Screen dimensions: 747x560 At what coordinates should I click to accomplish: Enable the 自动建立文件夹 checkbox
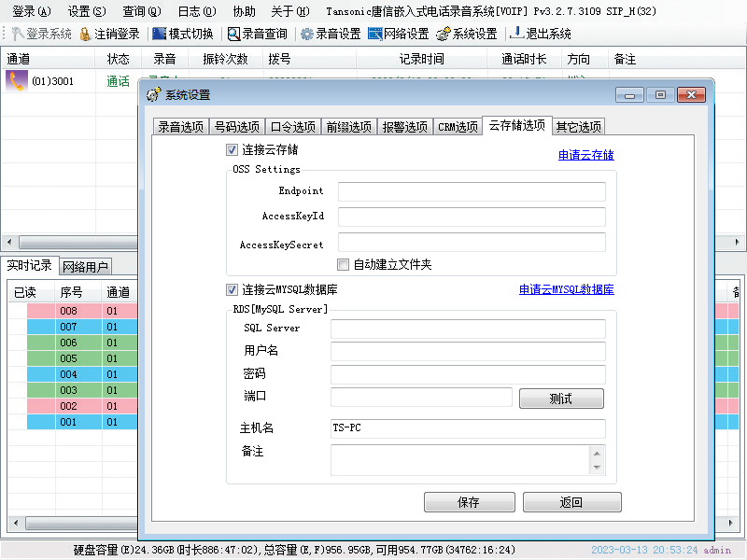click(343, 264)
